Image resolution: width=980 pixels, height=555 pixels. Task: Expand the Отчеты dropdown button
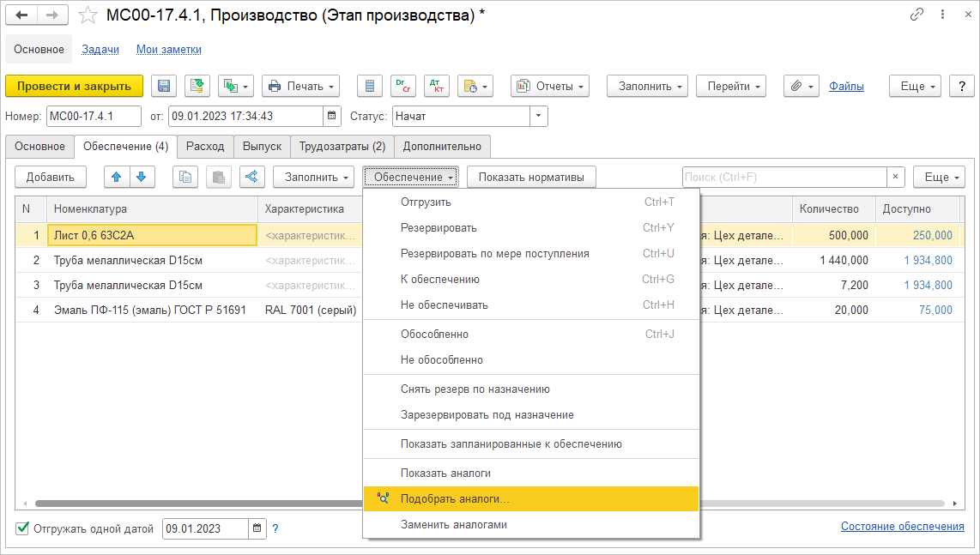click(550, 86)
